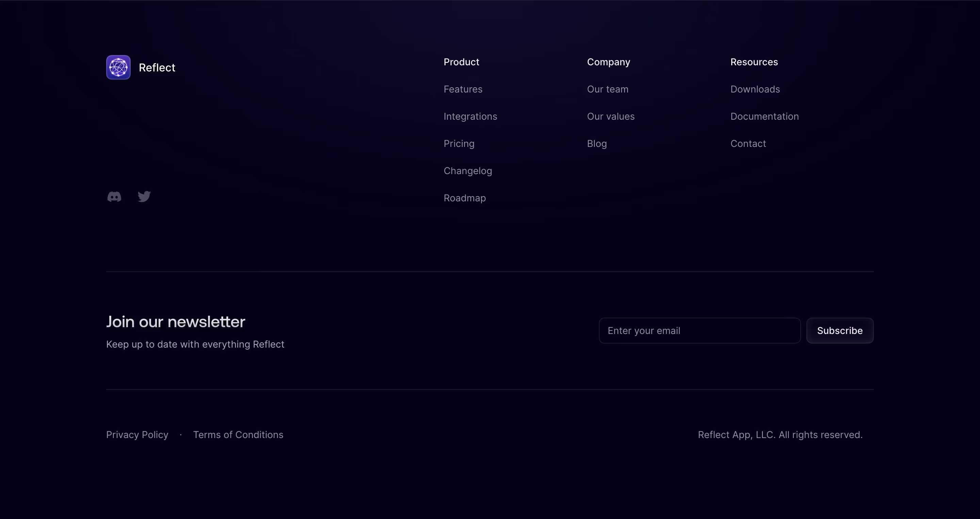Image resolution: width=980 pixels, height=519 pixels.
Task: Click the Product column heading
Action: click(461, 62)
